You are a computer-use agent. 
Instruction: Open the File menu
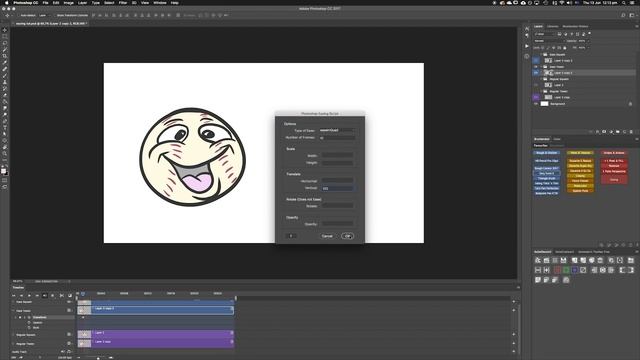click(45, 3)
